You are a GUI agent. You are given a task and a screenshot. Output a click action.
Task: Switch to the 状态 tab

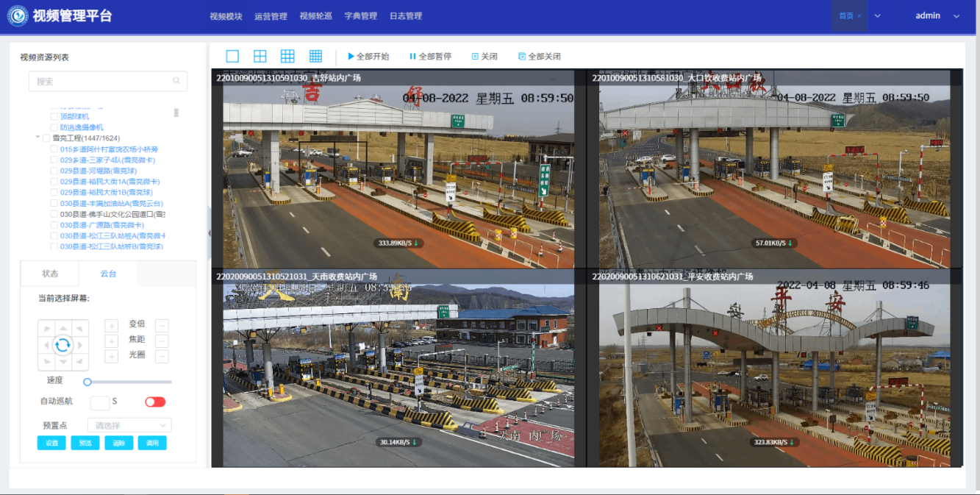click(x=50, y=274)
